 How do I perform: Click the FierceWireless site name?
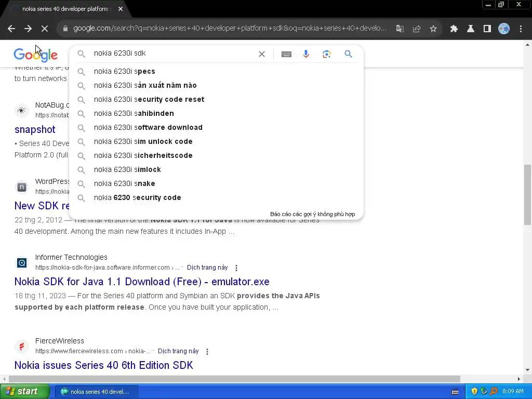60,341
